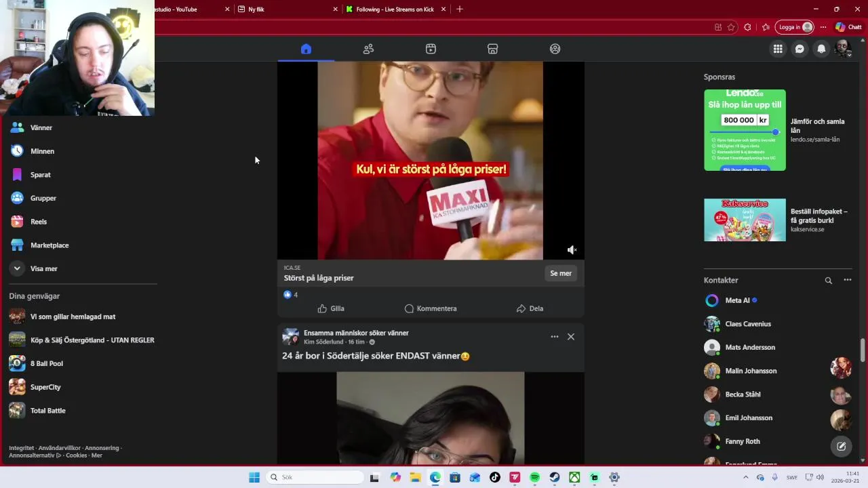The image size is (868, 488).
Task: Open Spotify from the taskbar
Action: click(x=534, y=477)
